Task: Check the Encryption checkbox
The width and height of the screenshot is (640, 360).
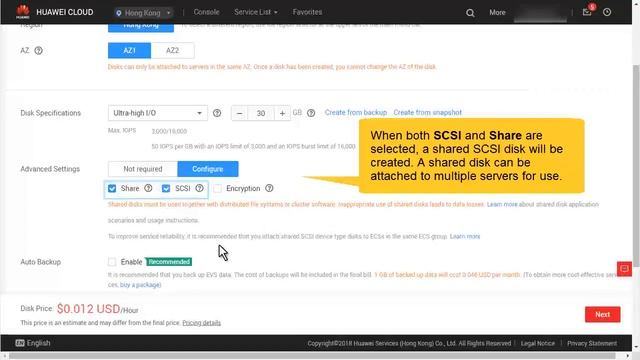Action: tap(218, 188)
